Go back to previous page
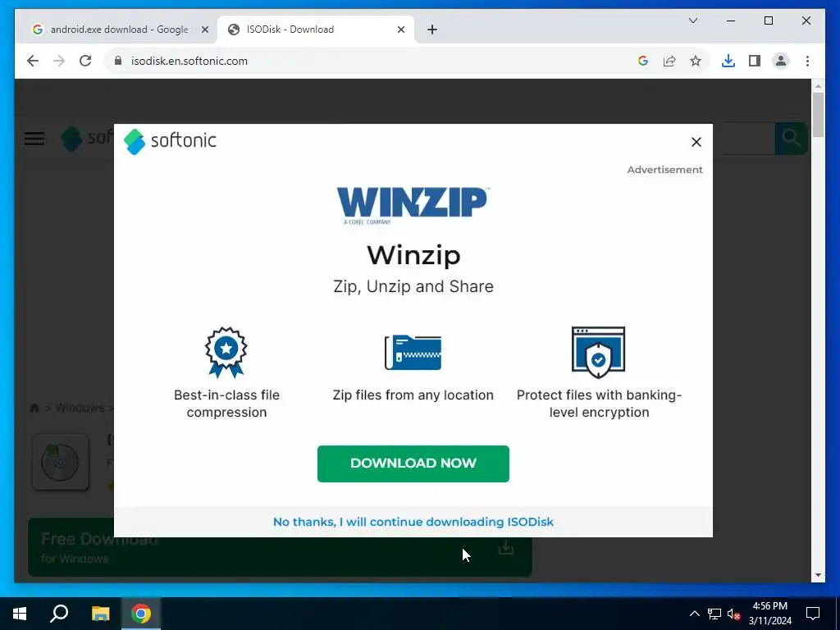The width and height of the screenshot is (840, 630). 33,61
